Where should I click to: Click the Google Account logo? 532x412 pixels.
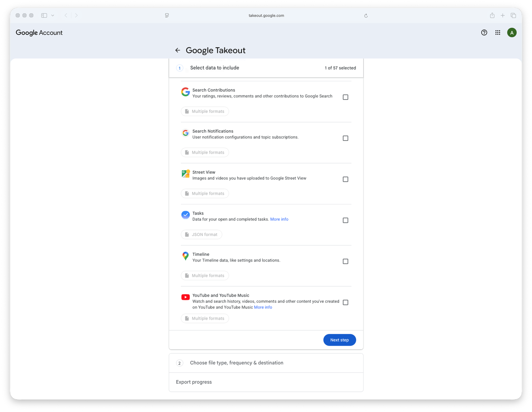click(x=39, y=33)
